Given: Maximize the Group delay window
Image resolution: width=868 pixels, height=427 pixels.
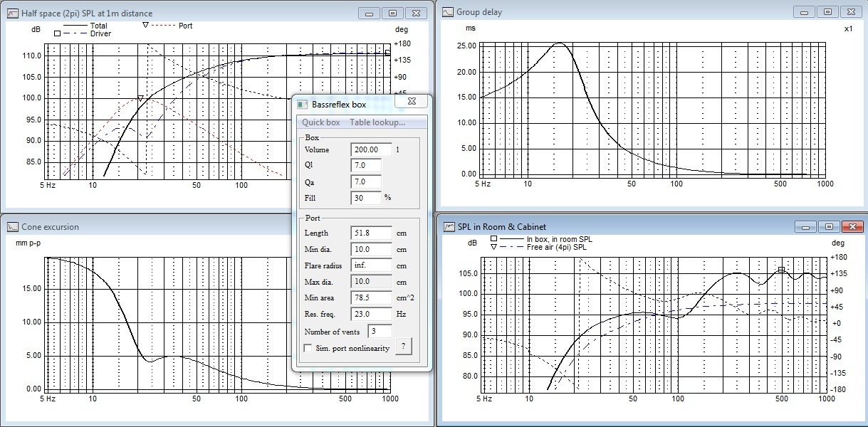Looking at the screenshot, I should (827, 11).
